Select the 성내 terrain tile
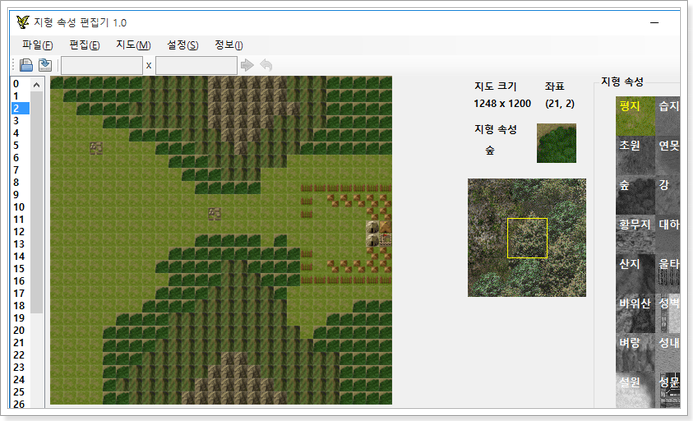Screen dimensions: 693x421 pos(667,352)
